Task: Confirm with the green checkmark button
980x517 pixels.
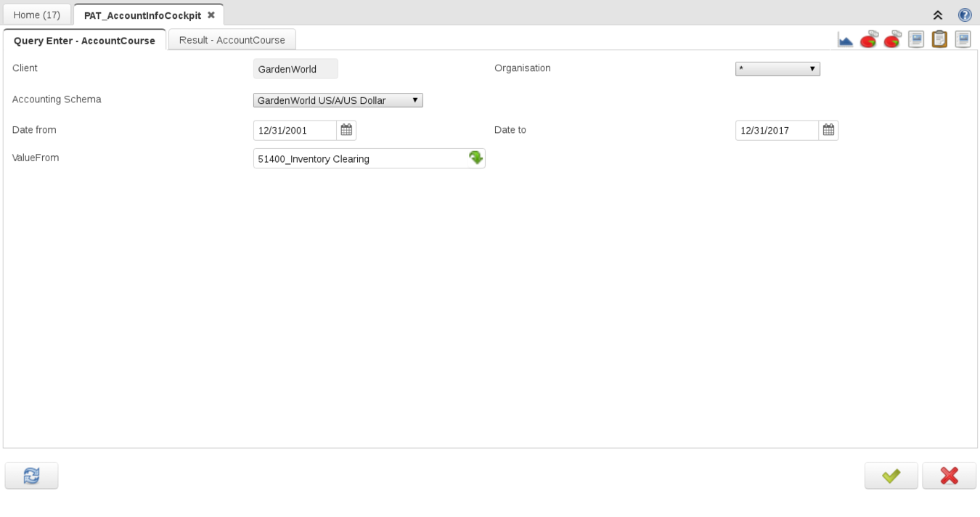Action: [x=891, y=476]
